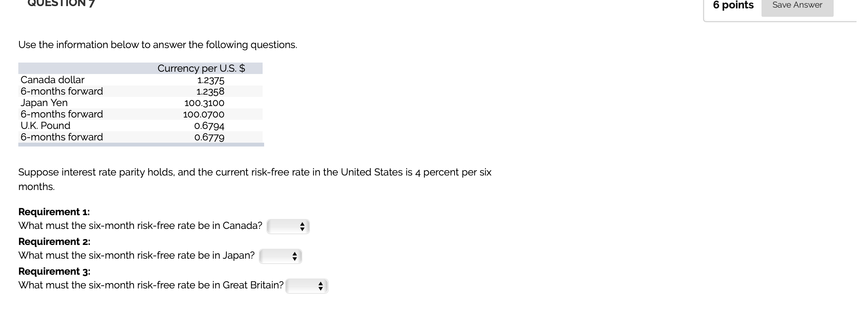Viewport: 868px width, 322px height.
Task: Click the Requirement 2 label
Action: 54,241
